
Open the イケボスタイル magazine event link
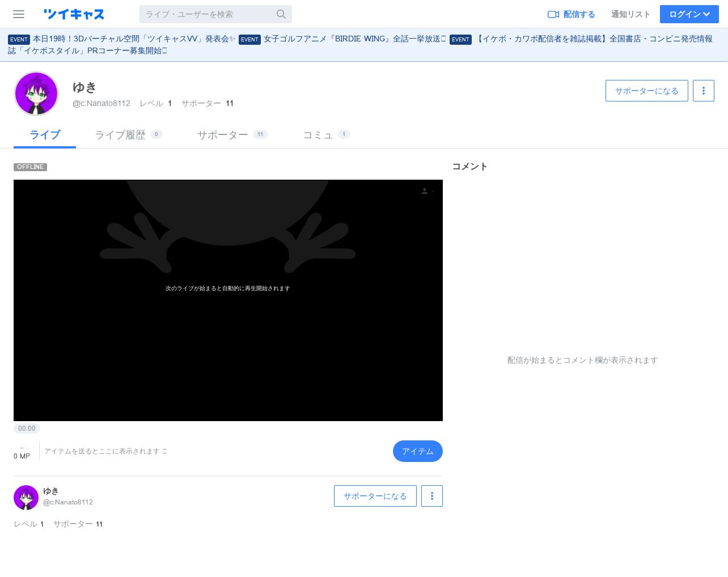click(x=360, y=45)
